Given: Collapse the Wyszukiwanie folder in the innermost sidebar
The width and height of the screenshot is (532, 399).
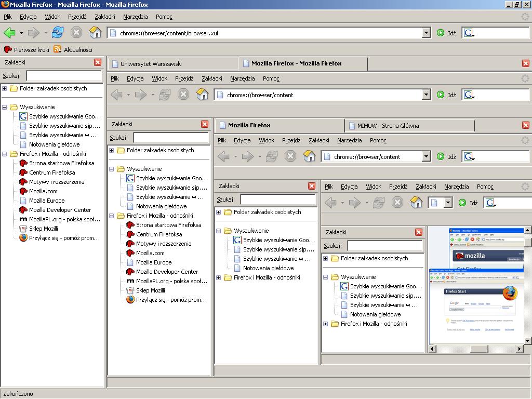Looking at the screenshot, I should (326, 277).
